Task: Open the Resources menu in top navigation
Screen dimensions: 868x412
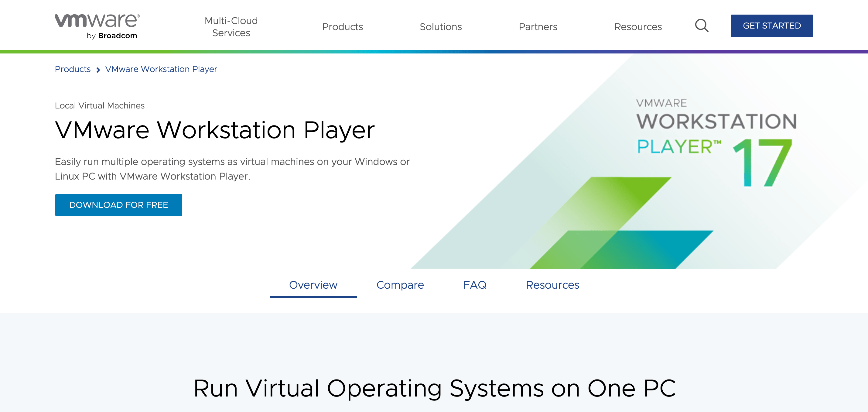Action: (638, 27)
